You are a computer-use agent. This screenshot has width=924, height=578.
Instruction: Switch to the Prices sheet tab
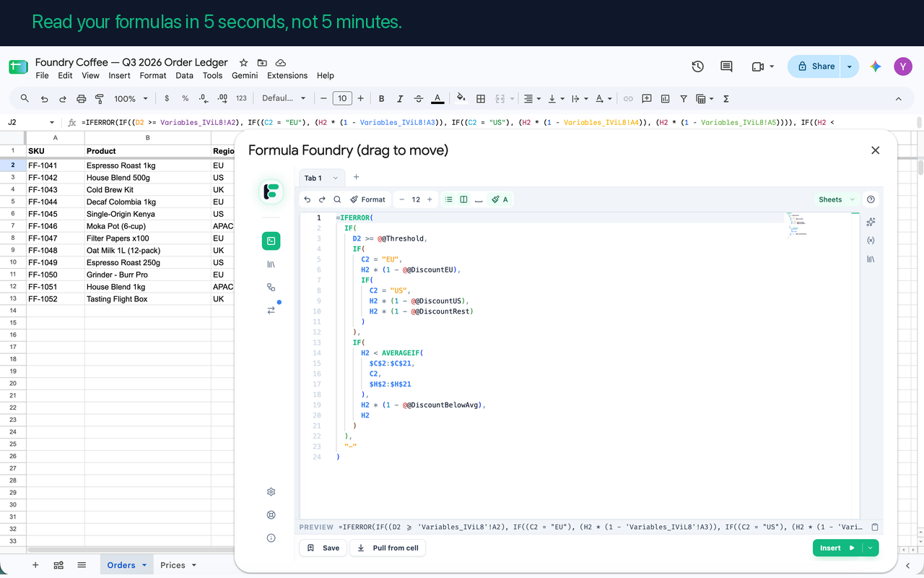coord(173,565)
